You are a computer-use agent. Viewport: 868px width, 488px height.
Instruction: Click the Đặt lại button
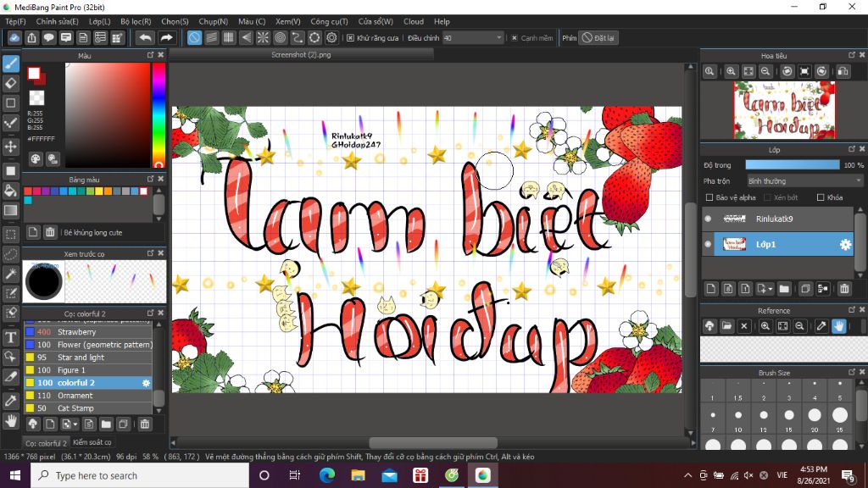(x=598, y=38)
